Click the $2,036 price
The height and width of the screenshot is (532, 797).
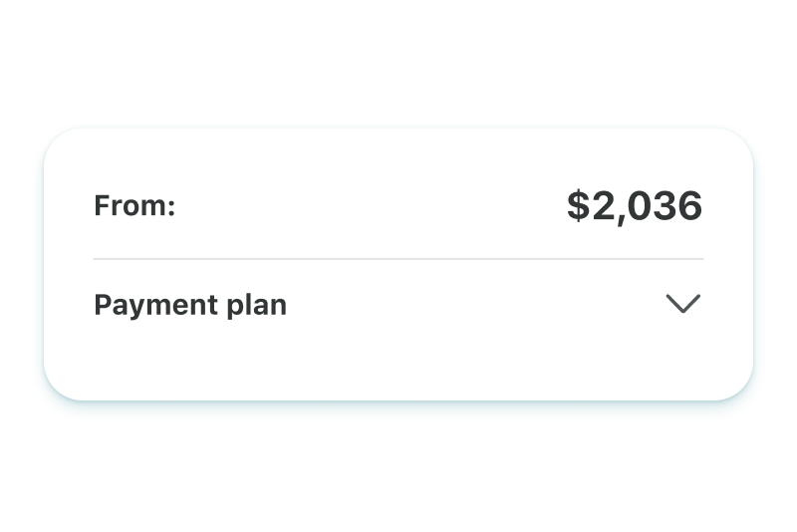[x=635, y=206]
